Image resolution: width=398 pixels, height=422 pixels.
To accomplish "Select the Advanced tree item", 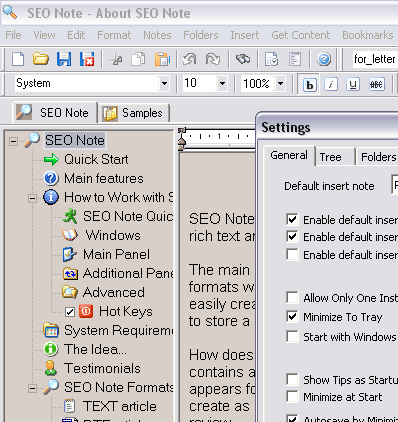I will tap(114, 292).
